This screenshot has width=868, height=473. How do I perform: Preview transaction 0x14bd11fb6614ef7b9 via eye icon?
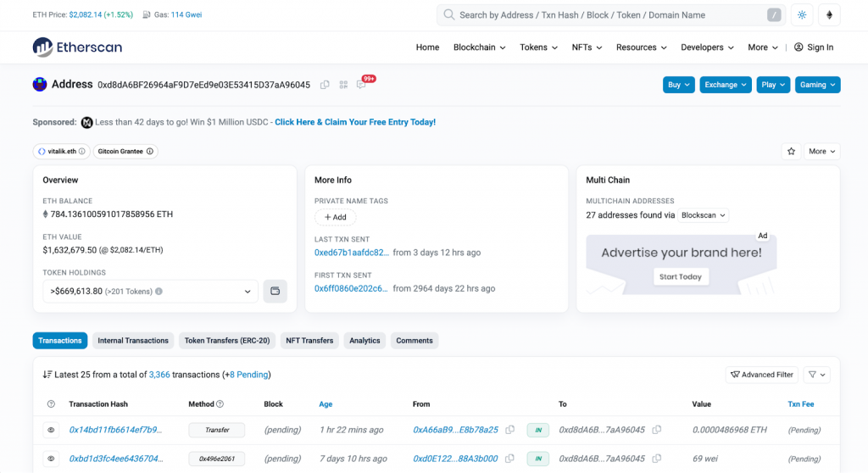[51, 430]
